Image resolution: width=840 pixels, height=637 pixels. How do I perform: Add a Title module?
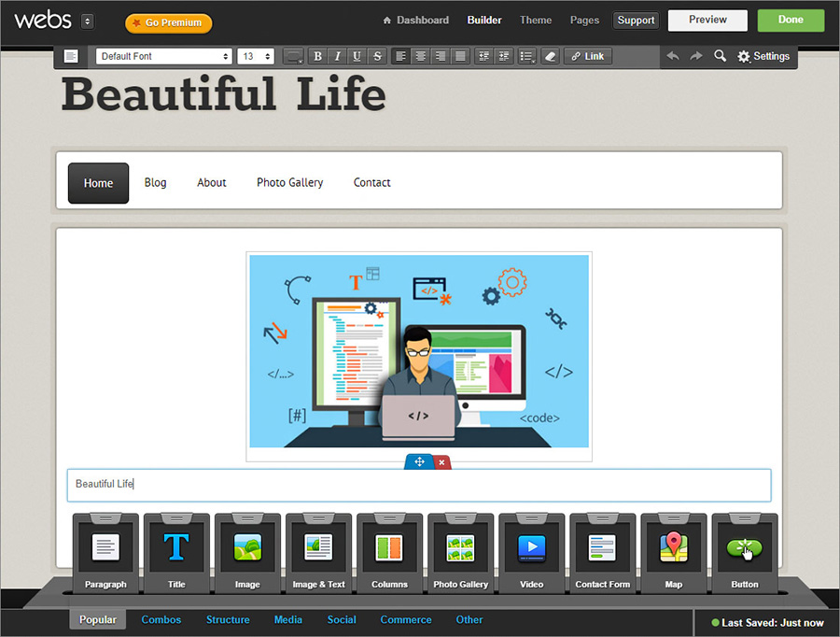[x=176, y=553]
